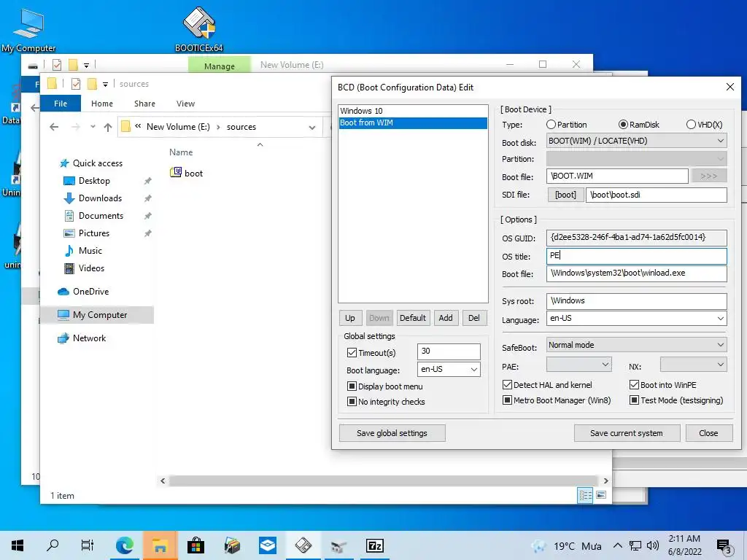
Task: Open Task View on the taskbar
Action: (88, 545)
